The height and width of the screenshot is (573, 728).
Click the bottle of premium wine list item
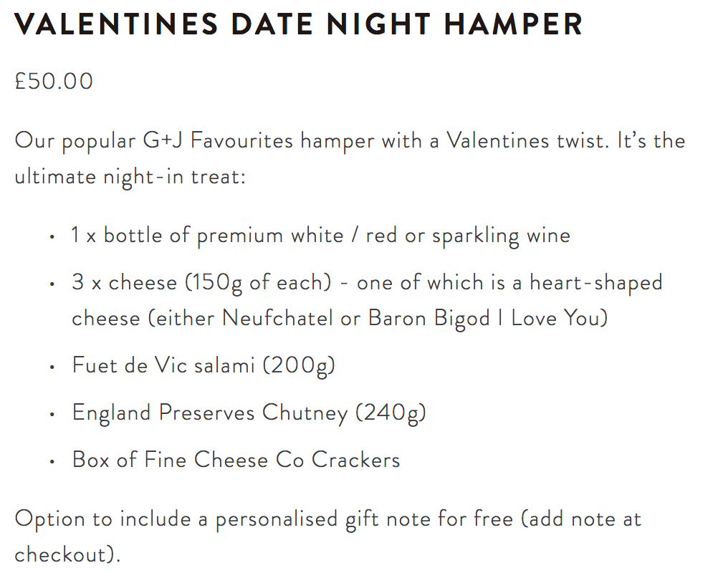(320, 236)
